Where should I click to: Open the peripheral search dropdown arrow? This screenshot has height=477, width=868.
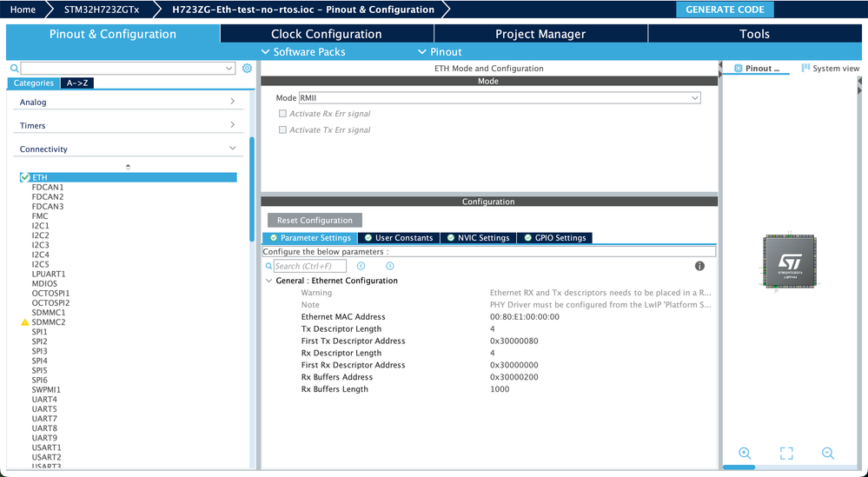coord(229,68)
